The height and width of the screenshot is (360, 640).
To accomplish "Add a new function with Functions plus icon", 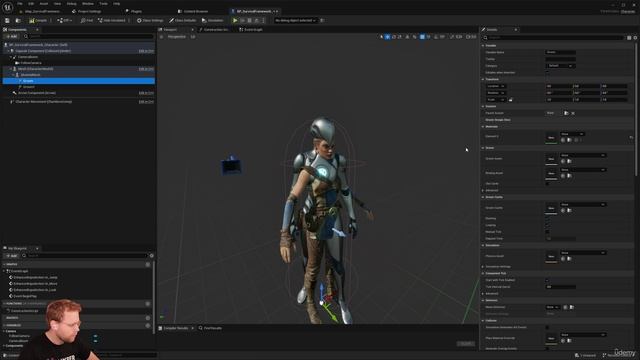I will 148,304.
